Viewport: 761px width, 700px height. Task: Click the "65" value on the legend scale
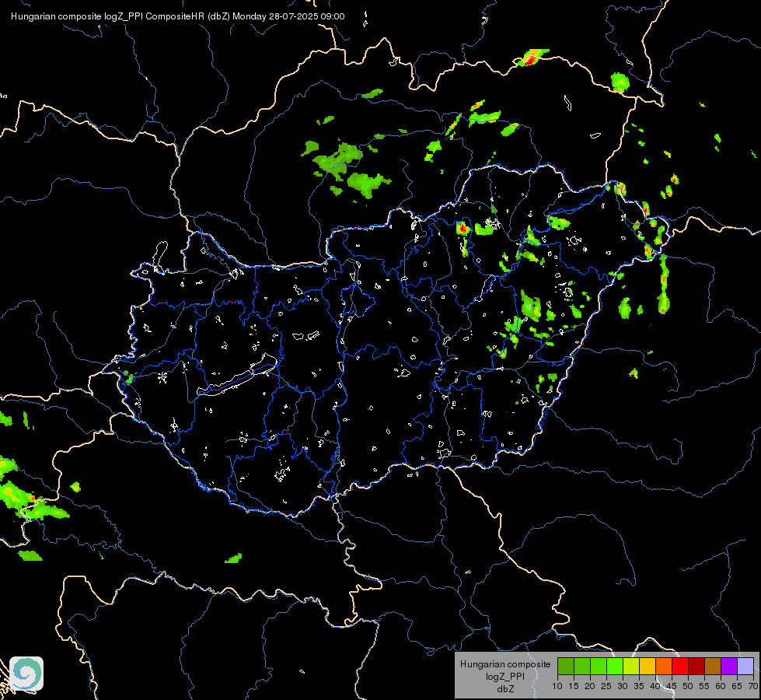click(x=737, y=686)
